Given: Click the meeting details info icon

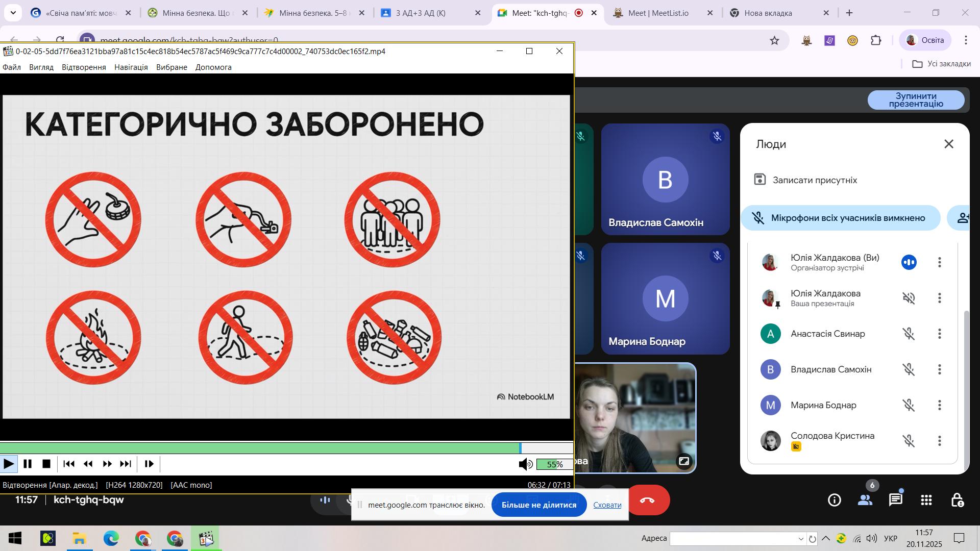Looking at the screenshot, I should (x=834, y=500).
